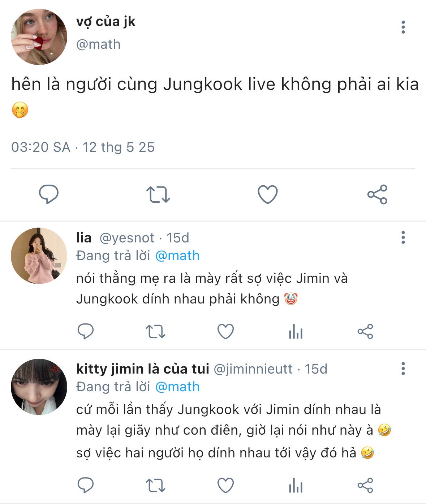Share lia's reply
Image resolution: width=426 pixels, height=504 pixels.
[x=365, y=331]
